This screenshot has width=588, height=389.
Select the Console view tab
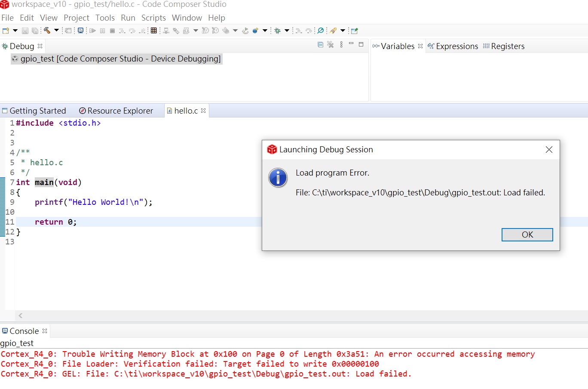point(24,331)
